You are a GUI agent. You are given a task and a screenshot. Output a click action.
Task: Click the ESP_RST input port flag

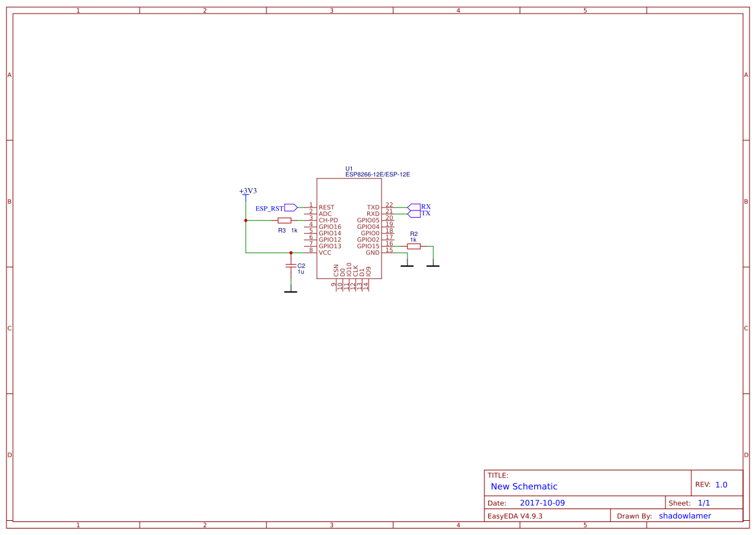tap(290, 207)
